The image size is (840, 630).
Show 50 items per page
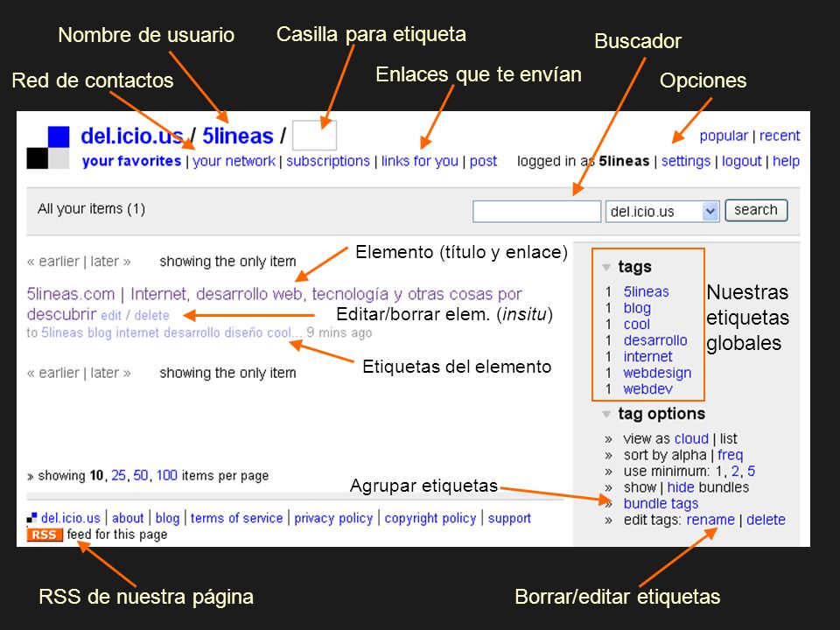140,475
